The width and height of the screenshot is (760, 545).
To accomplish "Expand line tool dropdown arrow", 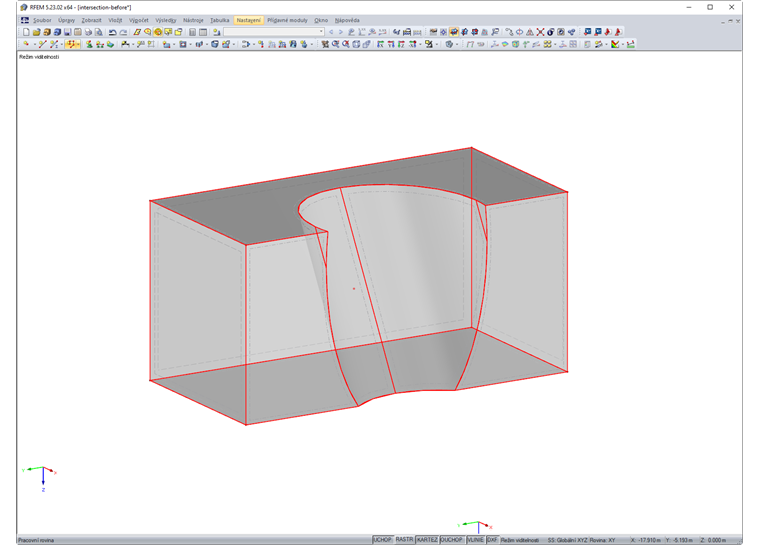I will tap(62, 44).
